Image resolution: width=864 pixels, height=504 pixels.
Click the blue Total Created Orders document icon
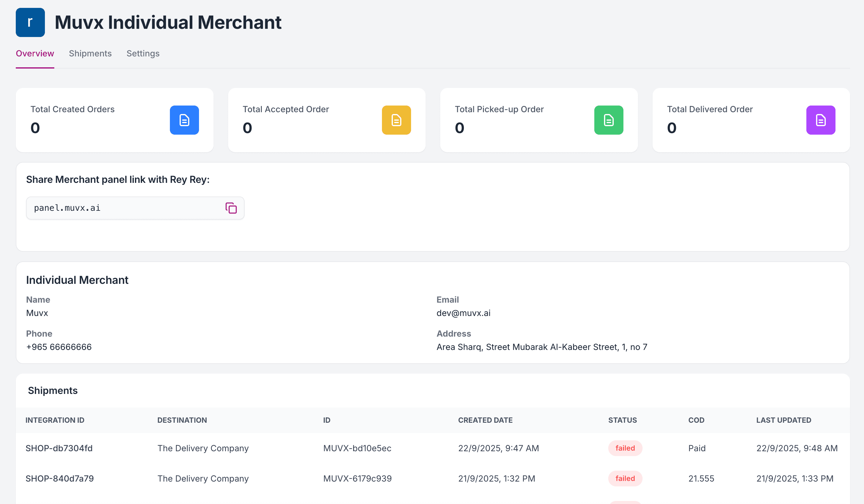coord(184,120)
